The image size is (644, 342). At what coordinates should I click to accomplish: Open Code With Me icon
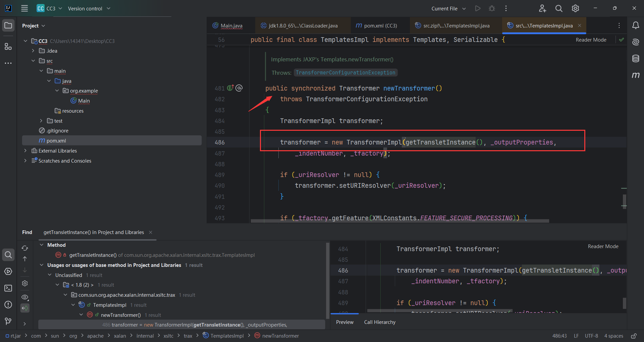click(542, 8)
